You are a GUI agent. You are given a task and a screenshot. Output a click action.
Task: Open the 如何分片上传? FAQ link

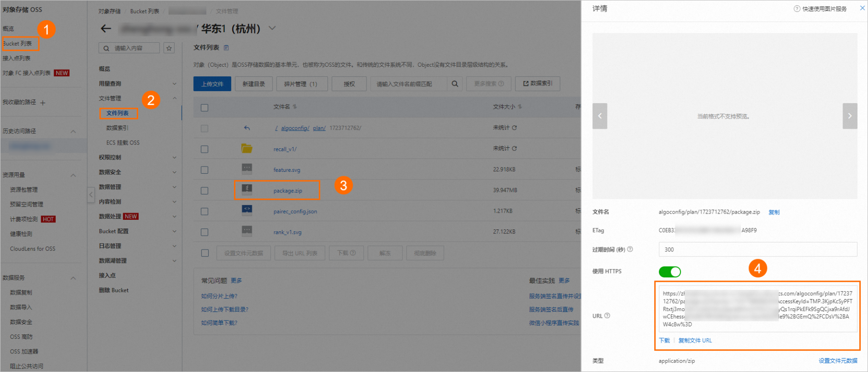point(219,296)
